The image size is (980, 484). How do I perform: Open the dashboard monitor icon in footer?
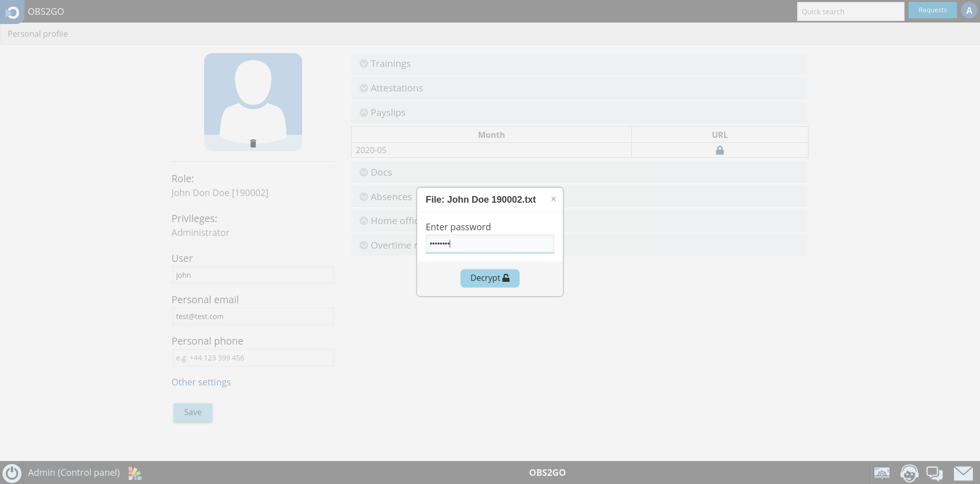(882, 473)
